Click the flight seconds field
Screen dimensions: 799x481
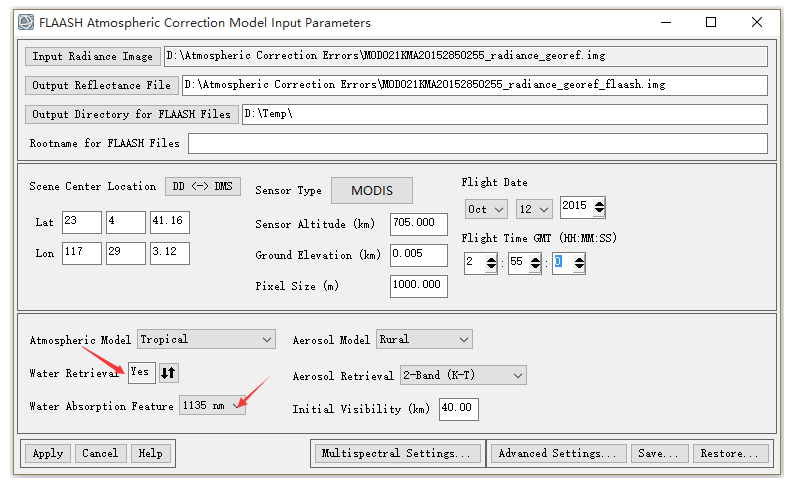[563, 263]
